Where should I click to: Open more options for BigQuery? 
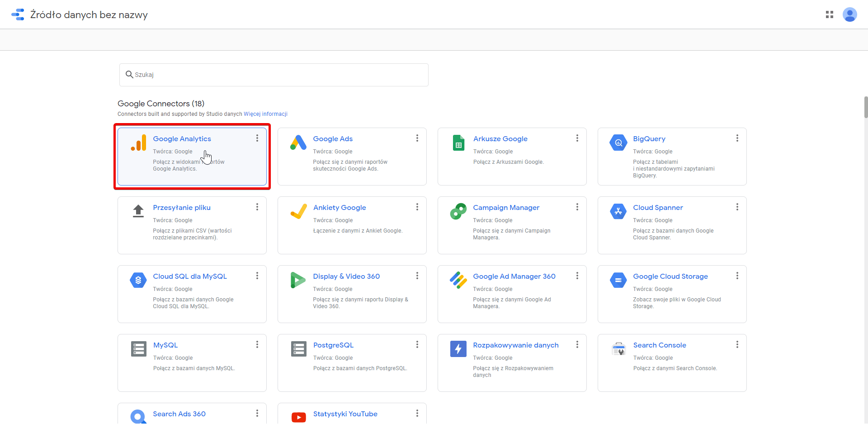point(737,138)
